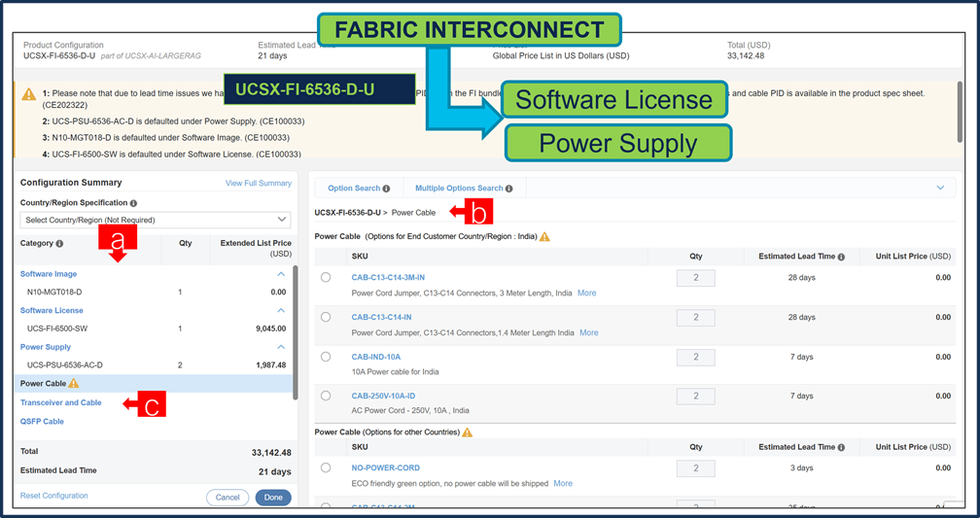The image size is (980, 518).
Task: Expand the option search panel chevron
Action: click(940, 189)
